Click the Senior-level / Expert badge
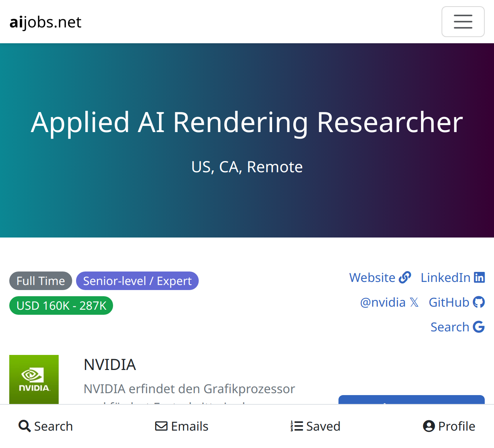The height and width of the screenshot is (448, 494). [x=137, y=281]
